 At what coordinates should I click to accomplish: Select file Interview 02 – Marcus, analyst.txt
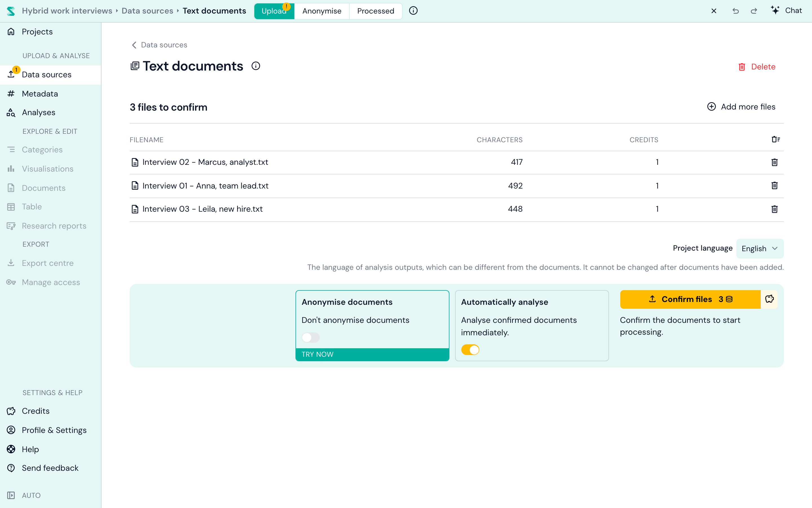pyautogui.click(x=205, y=162)
